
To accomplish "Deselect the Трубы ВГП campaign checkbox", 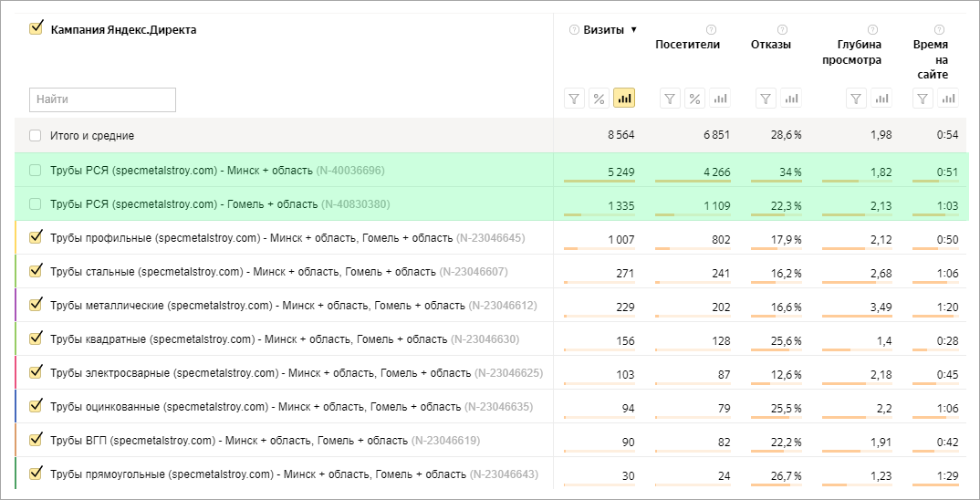I will coord(36,440).
